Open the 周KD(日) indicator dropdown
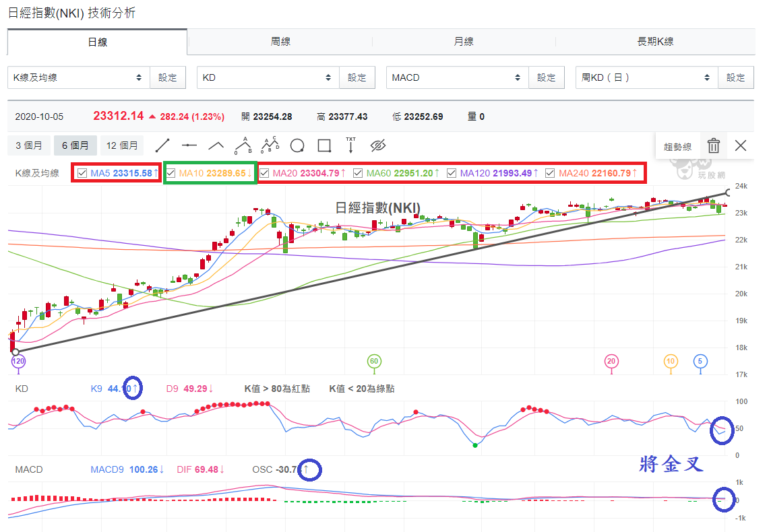This screenshot has height=532, width=769. coord(647,77)
